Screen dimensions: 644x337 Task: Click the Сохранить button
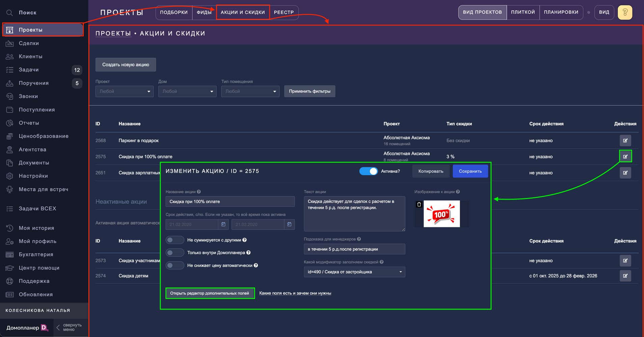tap(470, 171)
